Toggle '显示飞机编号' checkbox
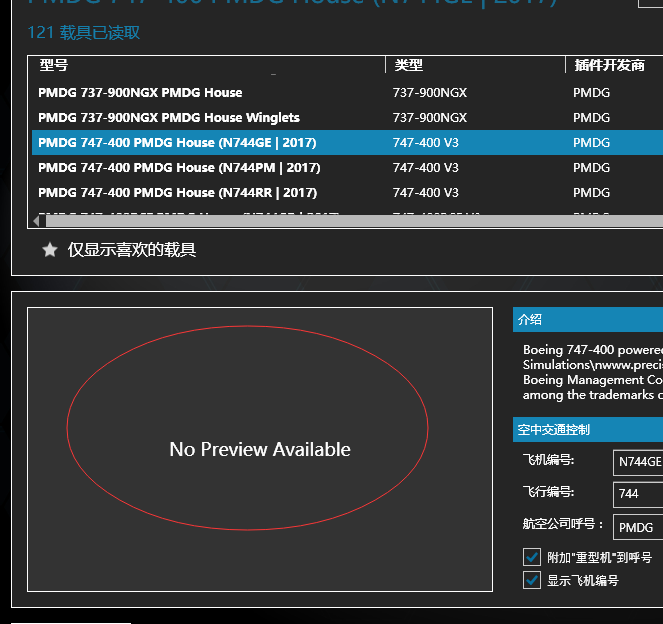Viewport: 663px width, 624px height. [x=532, y=580]
